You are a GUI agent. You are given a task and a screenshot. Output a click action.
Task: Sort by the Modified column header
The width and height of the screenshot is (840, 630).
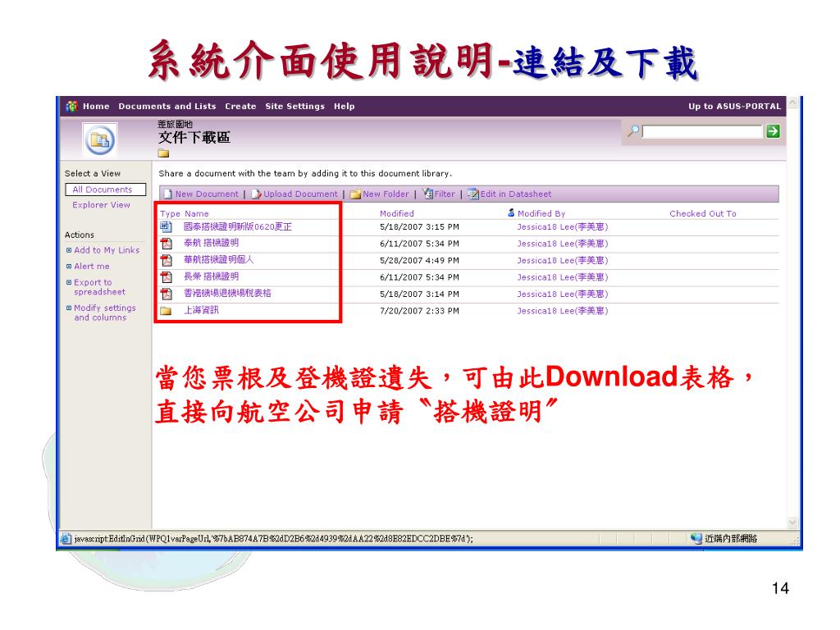coord(397,213)
